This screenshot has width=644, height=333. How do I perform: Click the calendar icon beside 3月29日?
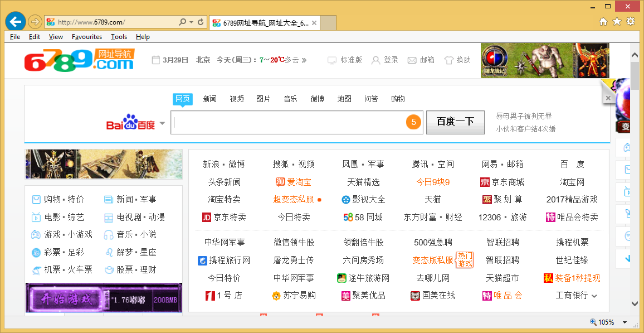[155, 60]
